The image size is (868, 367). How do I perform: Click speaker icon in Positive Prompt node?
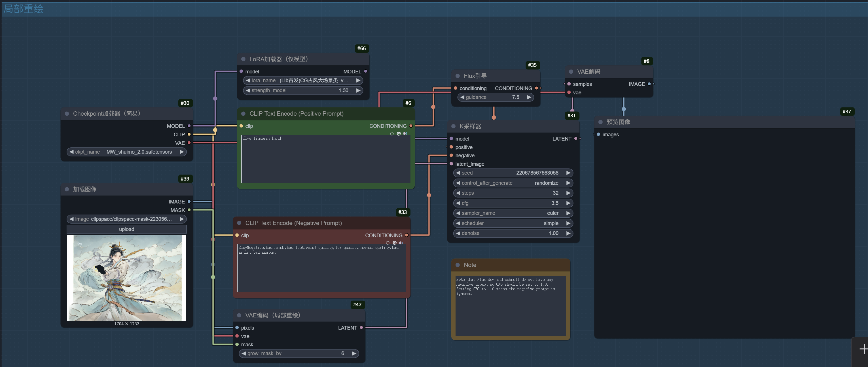point(405,133)
